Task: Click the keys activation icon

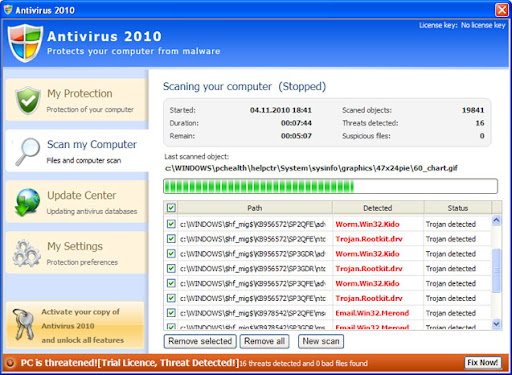Action: pos(23,325)
